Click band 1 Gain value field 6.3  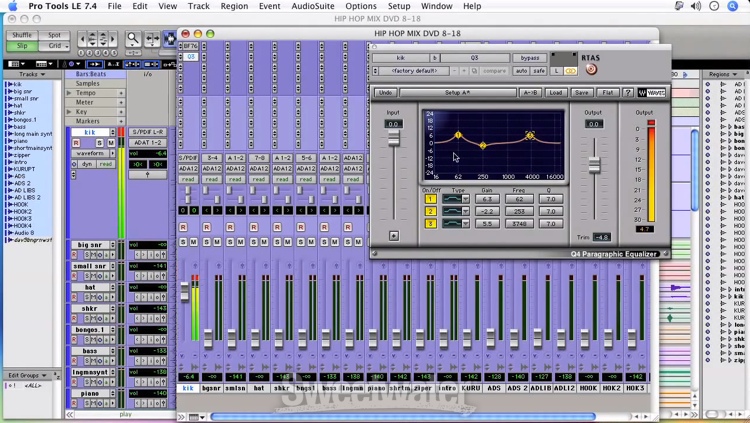(x=487, y=199)
